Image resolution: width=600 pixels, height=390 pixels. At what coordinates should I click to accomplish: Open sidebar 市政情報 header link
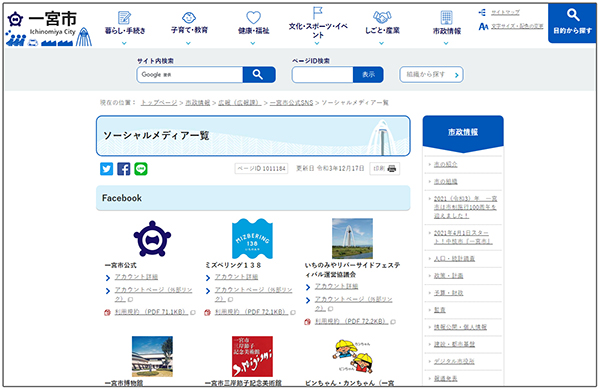(x=463, y=132)
